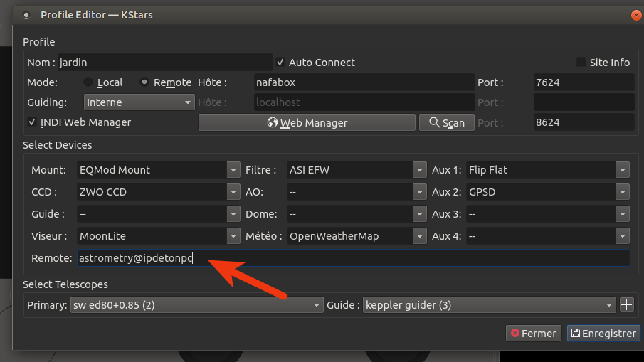Click the profile Nom text field
The image size is (644, 362).
click(164, 63)
